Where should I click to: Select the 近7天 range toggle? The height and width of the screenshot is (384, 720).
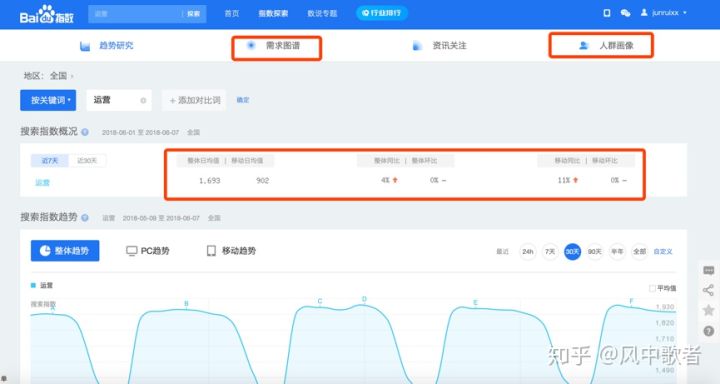tap(50, 160)
